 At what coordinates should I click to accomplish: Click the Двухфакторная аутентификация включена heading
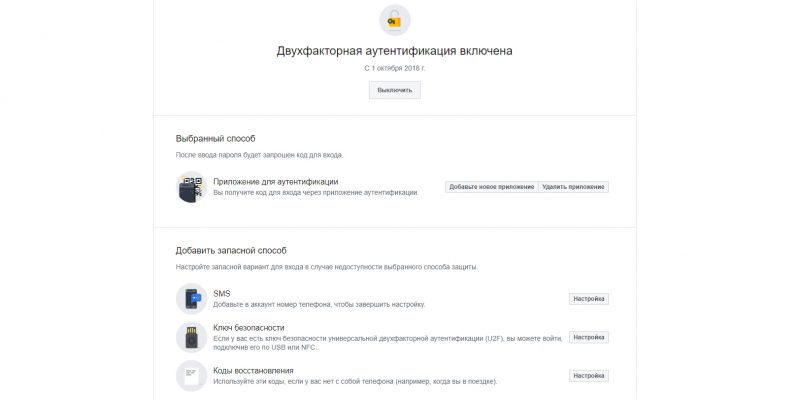click(394, 51)
